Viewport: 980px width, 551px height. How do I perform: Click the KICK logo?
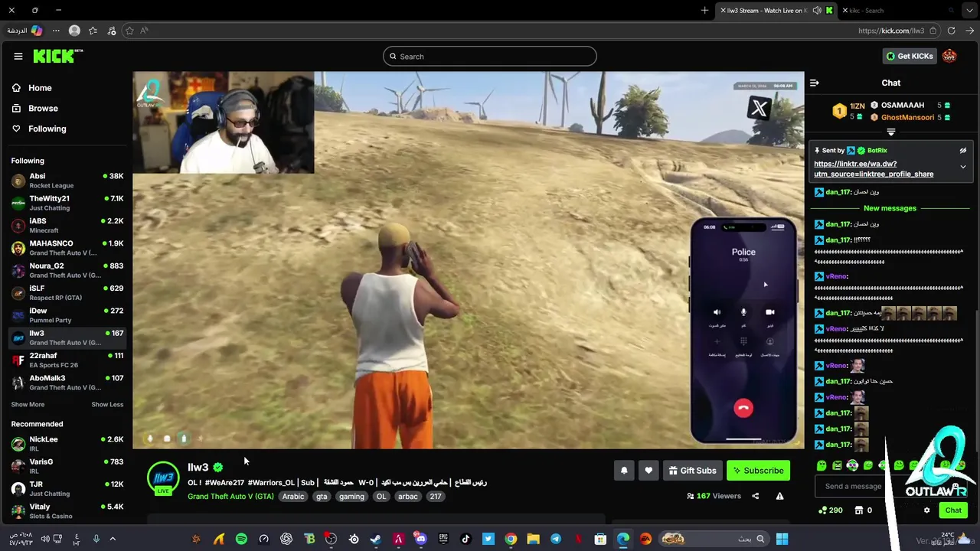point(57,56)
